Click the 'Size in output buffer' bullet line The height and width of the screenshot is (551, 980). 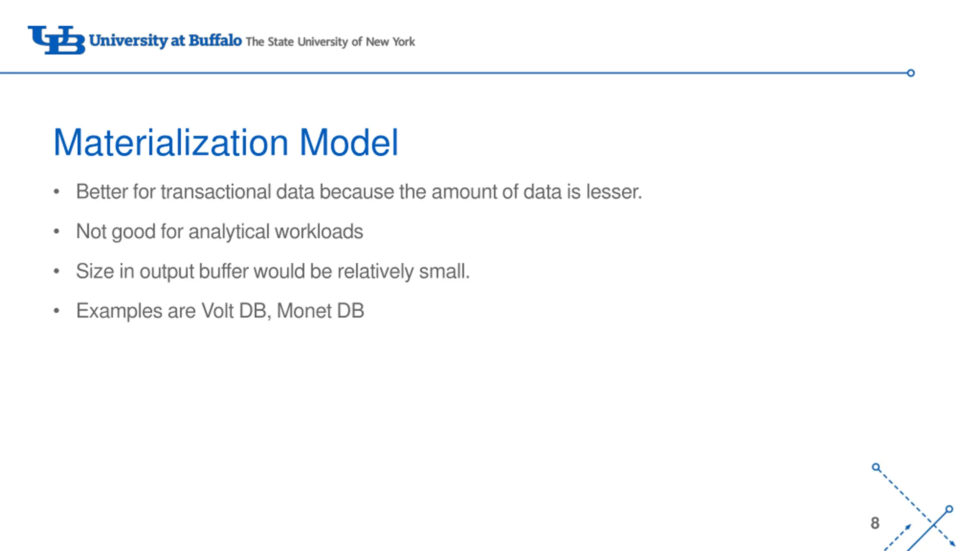pyautogui.click(x=273, y=272)
